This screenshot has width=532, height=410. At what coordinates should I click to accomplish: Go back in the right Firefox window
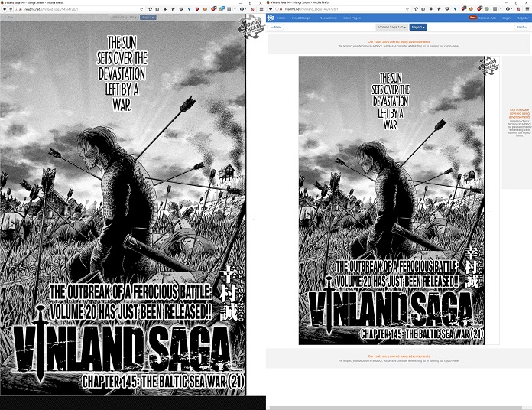(271, 9)
